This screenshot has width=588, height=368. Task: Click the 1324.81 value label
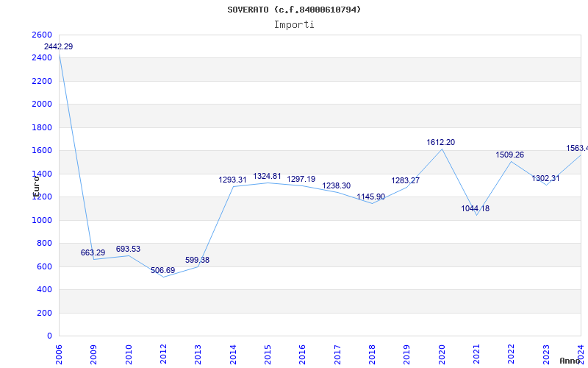point(267,177)
